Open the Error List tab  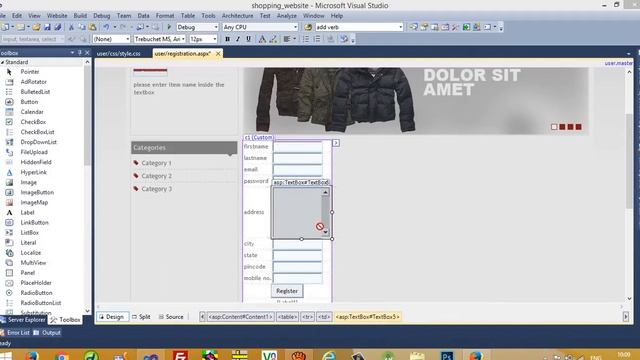tap(15, 333)
